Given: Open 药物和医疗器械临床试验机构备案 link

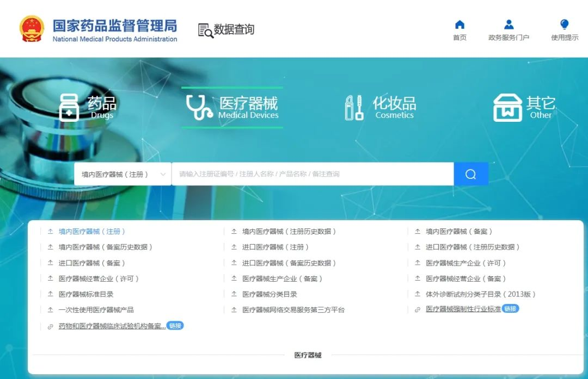Looking at the screenshot, I should [112, 326].
